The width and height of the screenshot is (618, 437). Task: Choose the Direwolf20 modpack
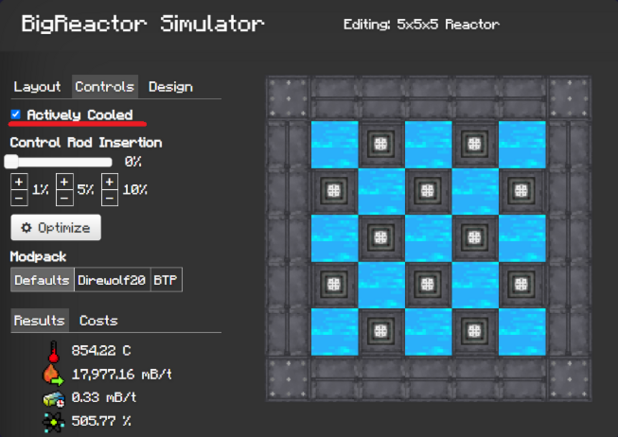[111, 280]
